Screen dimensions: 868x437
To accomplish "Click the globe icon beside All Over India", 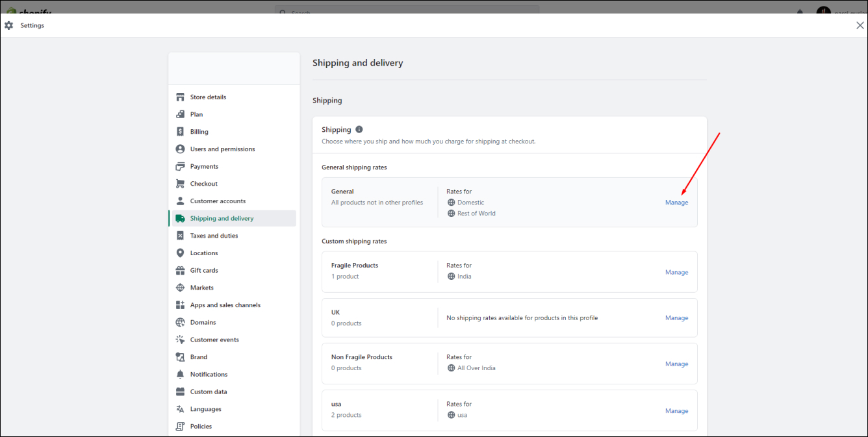I will coord(452,368).
